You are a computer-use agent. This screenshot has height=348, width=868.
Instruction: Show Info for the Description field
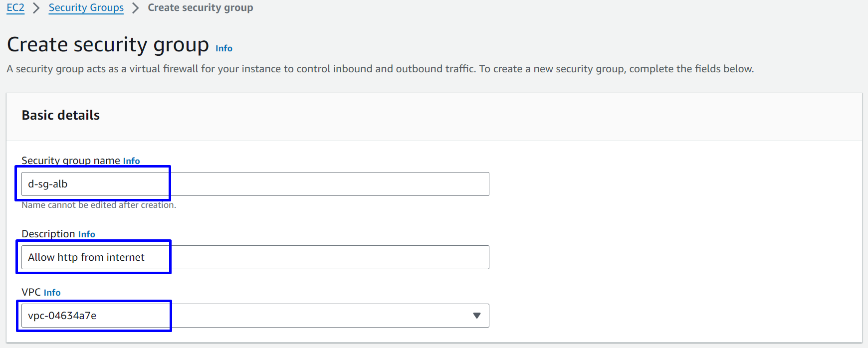86,234
